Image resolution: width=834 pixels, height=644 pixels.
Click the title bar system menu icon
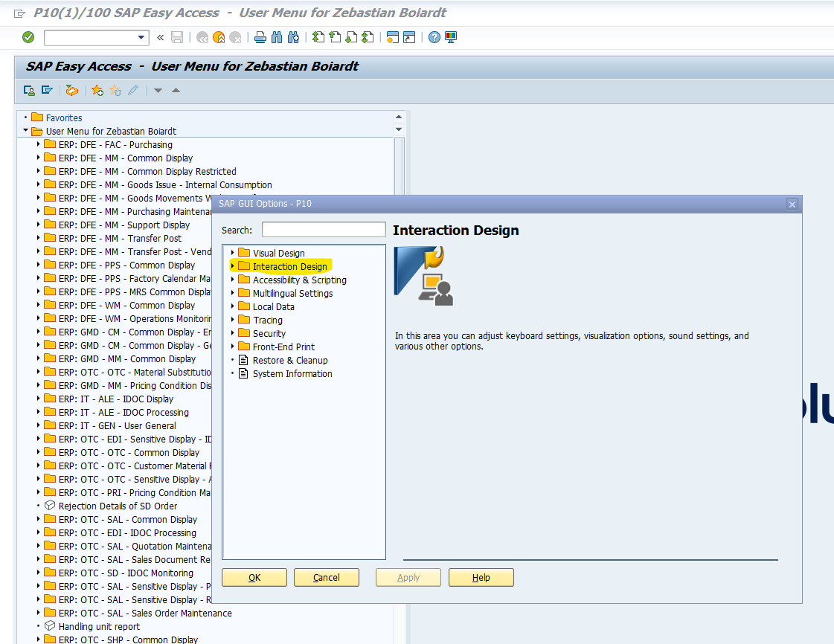click(19, 13)
